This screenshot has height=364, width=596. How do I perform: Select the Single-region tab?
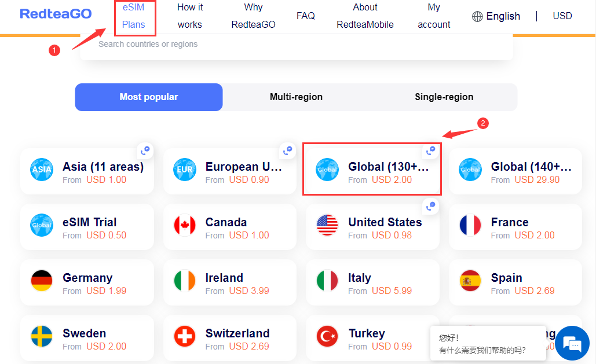pos(444,97)
